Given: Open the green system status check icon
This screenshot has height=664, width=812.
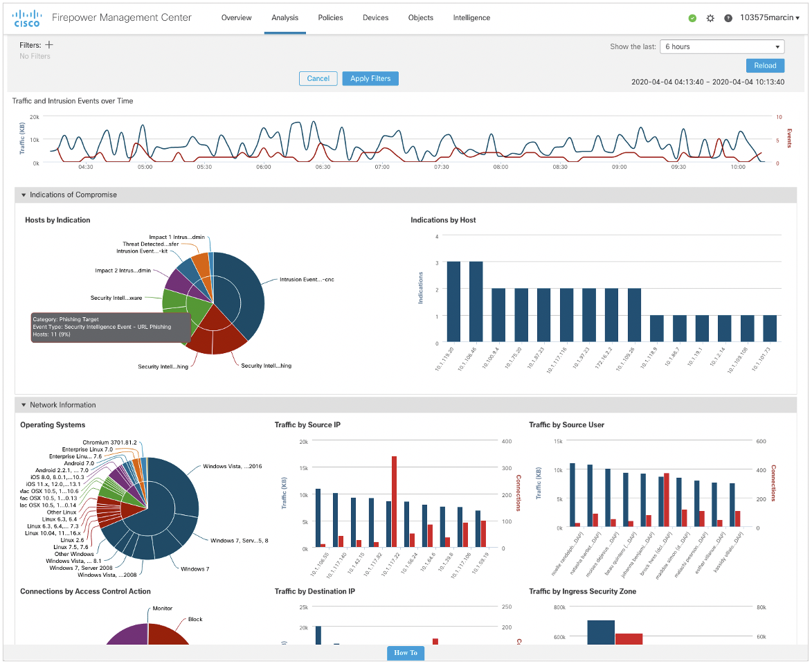Looking at the screenshot, I should click(692, 18).
